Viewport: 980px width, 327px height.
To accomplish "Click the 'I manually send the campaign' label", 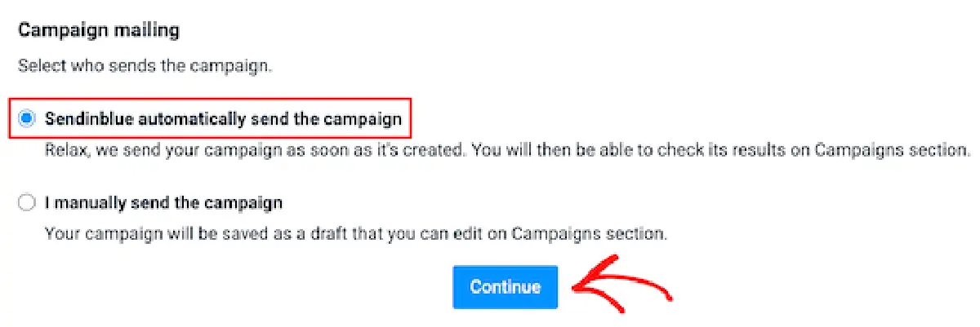I will (163, 202).
